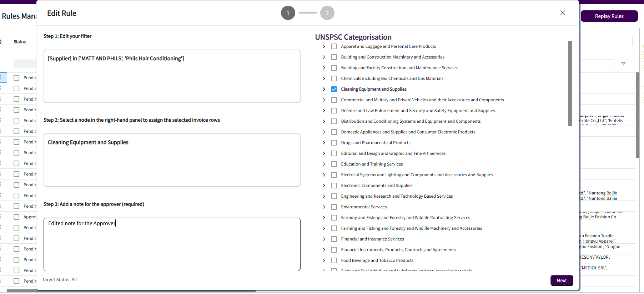Check Distribution and Conditioning Systems checkbox
This screenshot has height=294, width=644.
click(334, 121)
